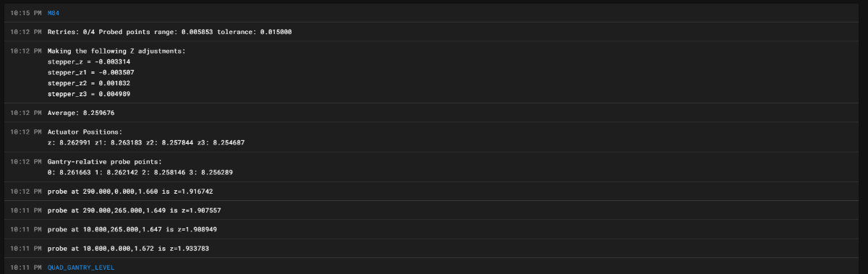
Task: Click the M84 command link
Action: (55, 13)
